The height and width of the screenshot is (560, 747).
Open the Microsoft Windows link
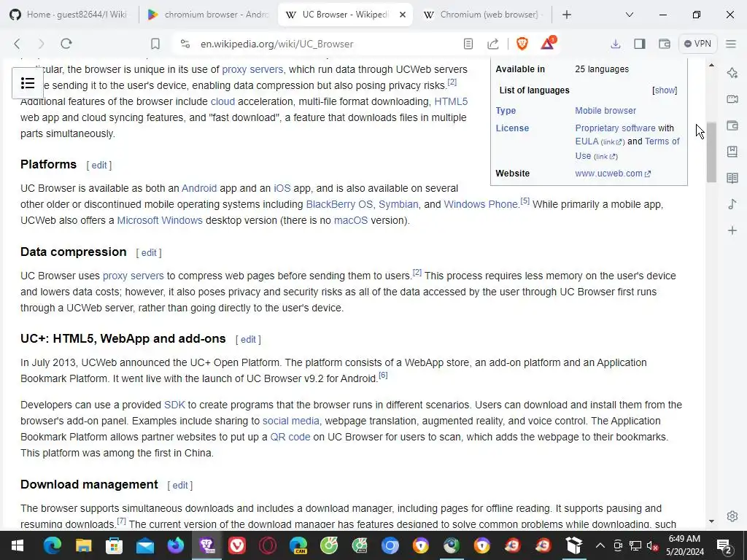[160, 220]
